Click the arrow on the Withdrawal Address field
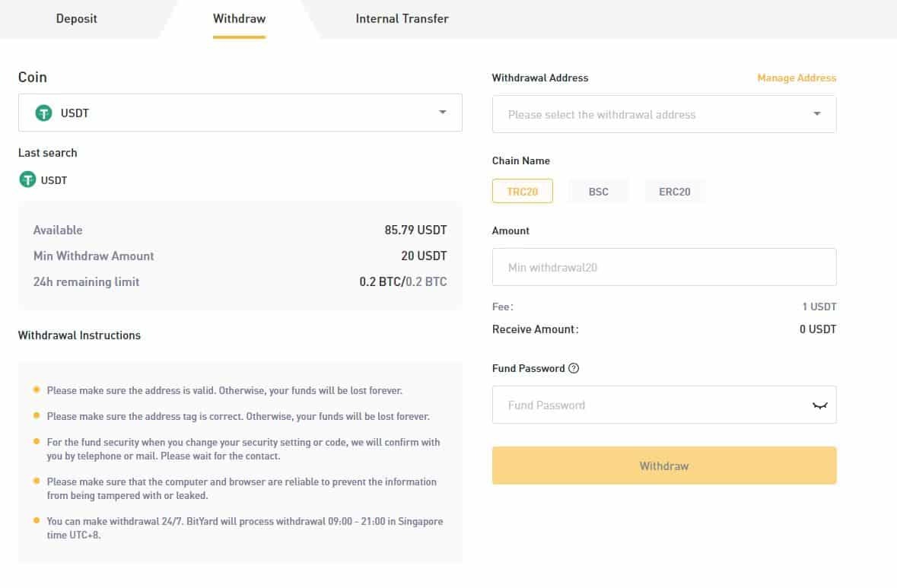The width and height of the screenshot is (897, 588). [x=818, y=114]
